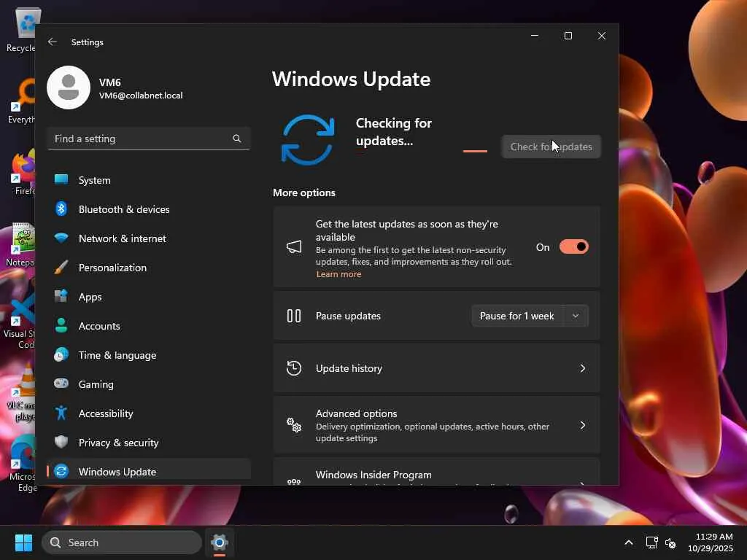Click the Privacy shield icon
Image resolution: width=747 pixels, height=560 pixels.
click(61, 442)
